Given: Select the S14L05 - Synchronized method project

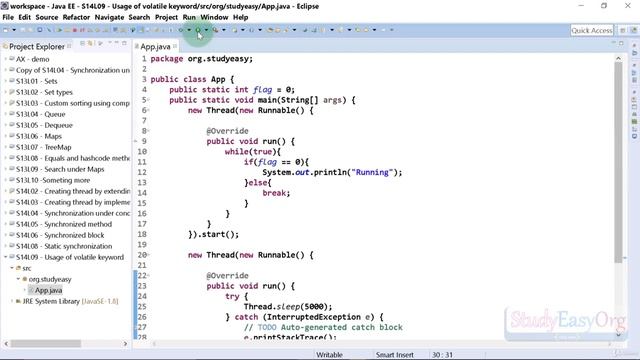Looking at the screenshot, I should coord(63,224).
